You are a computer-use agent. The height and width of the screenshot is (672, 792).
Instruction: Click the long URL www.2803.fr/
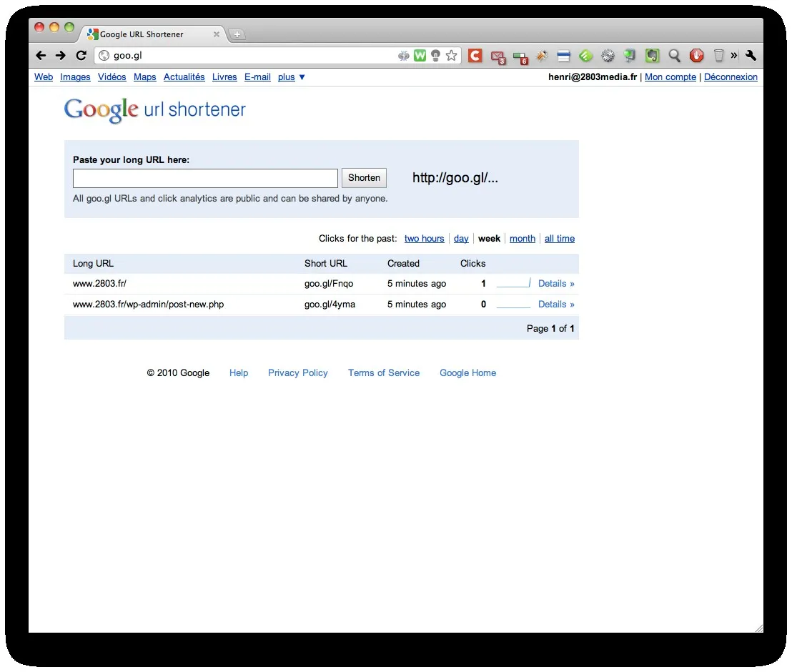(x=99, y=283)
